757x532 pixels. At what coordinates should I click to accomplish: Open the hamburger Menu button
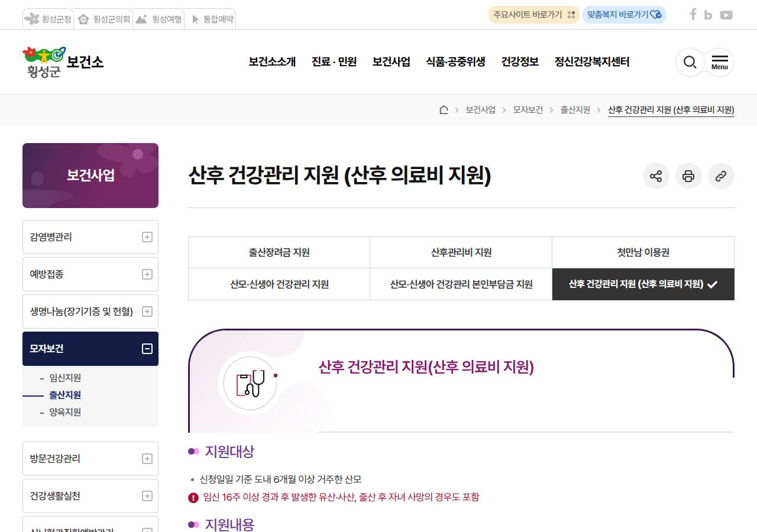click(720, 62)
